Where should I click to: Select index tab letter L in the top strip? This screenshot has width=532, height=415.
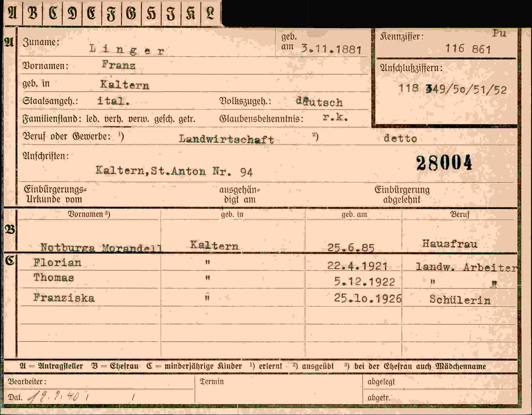210,13
